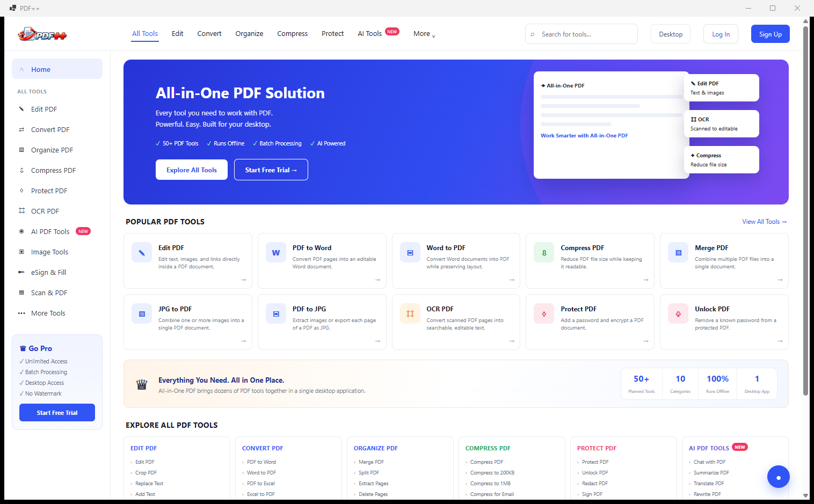Image resolution: width=814 pixels, height=504 pixels.
Task: Select Home in the sidebar
Action: [57, 69]
